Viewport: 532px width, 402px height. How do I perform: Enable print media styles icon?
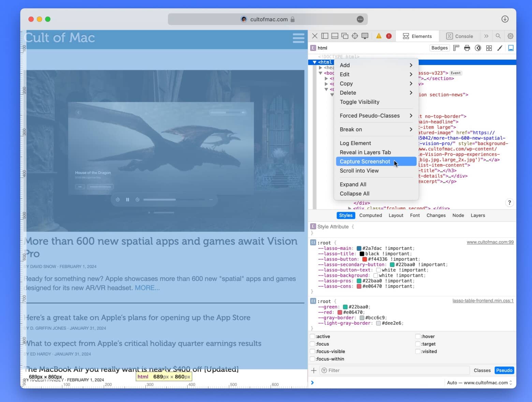pos(467,48)
